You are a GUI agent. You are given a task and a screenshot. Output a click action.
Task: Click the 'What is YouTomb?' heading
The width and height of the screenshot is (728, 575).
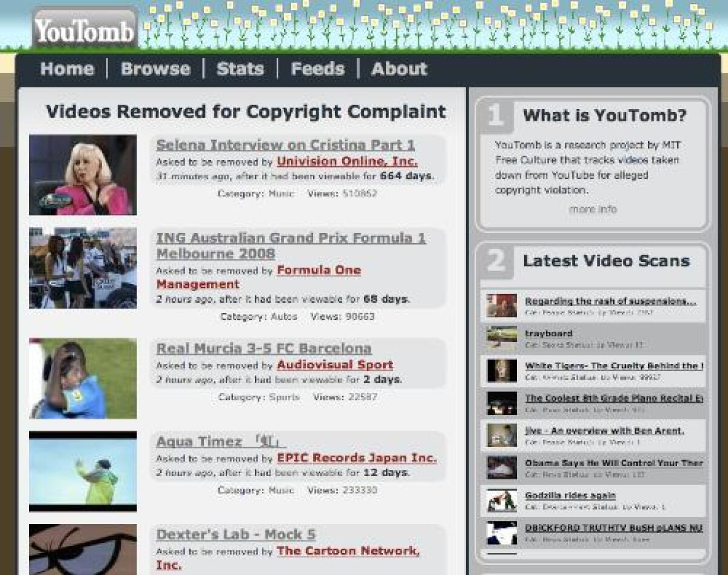tap(605, 115)
